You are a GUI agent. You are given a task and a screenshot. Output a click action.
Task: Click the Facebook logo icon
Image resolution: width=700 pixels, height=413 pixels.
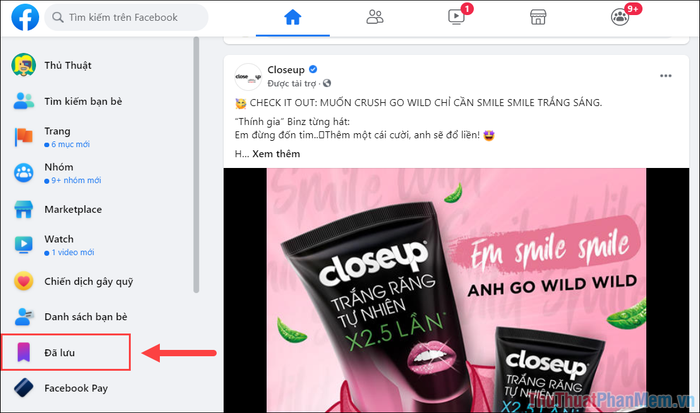click(25, 17)
